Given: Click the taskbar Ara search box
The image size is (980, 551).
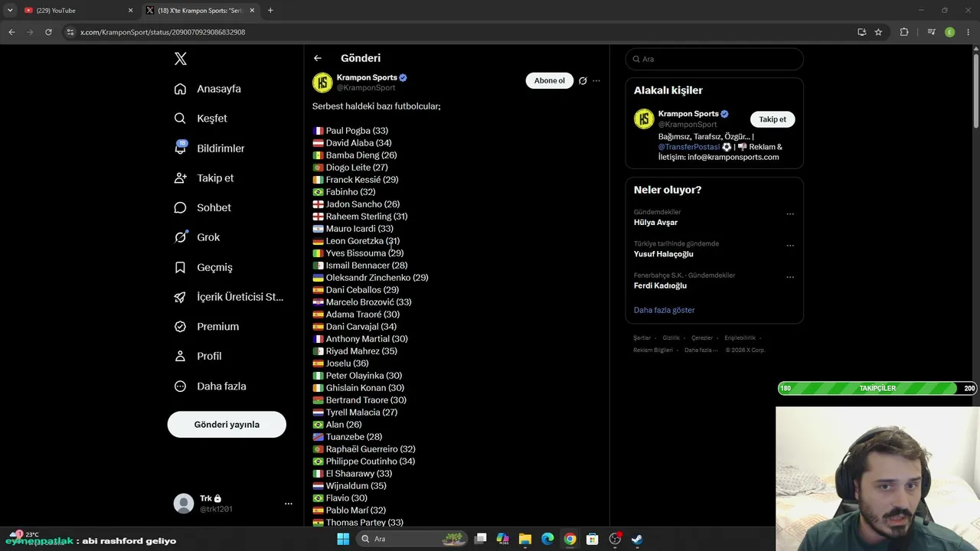Looking at the screenshot, I should 411,539.
